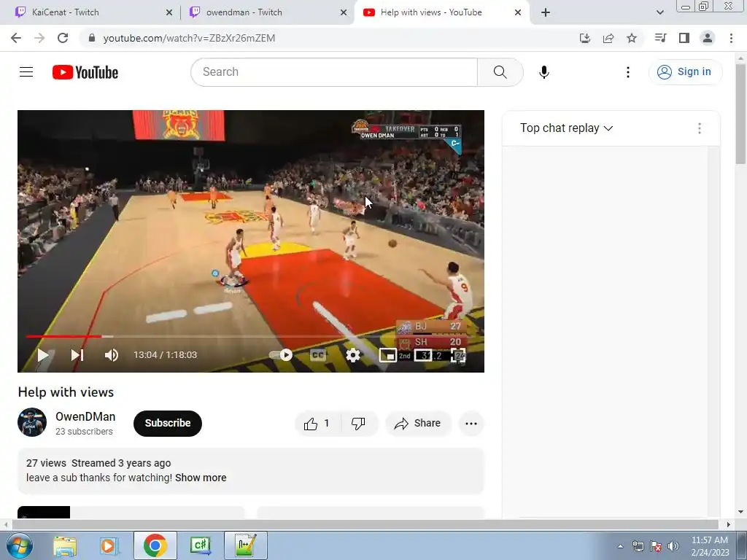This screenshot has height=560, width=747.
Task: Play the video
Action: click(43, 355)
